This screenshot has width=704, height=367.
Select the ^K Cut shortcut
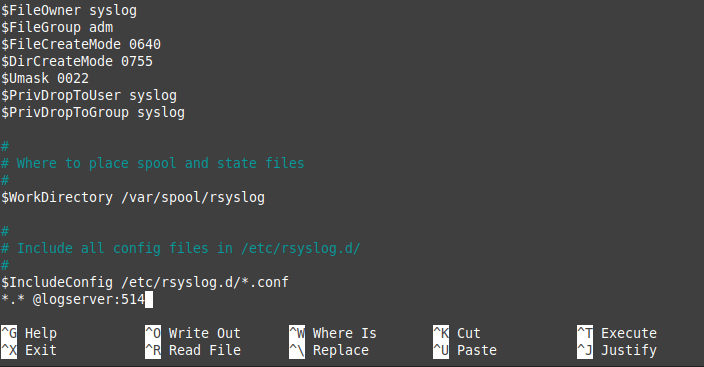click(457, 333)
